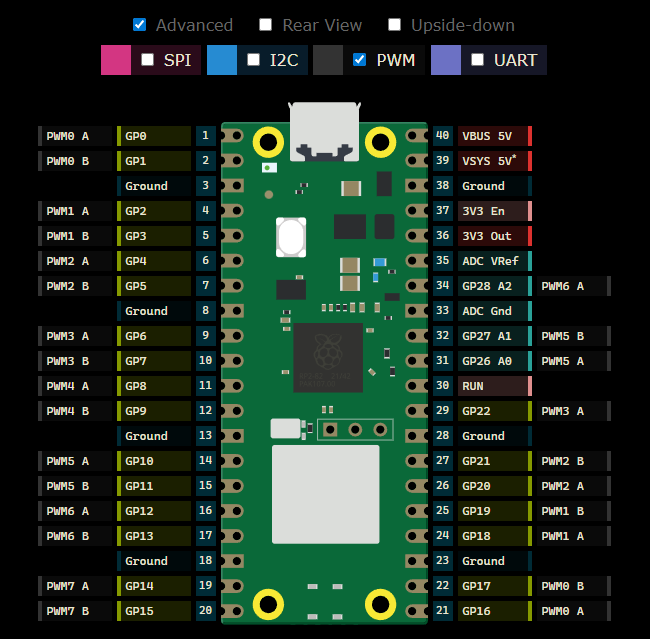Enable the UART interface checkbox
This screenshot has width=650, height=639.
tap(478, 60)
